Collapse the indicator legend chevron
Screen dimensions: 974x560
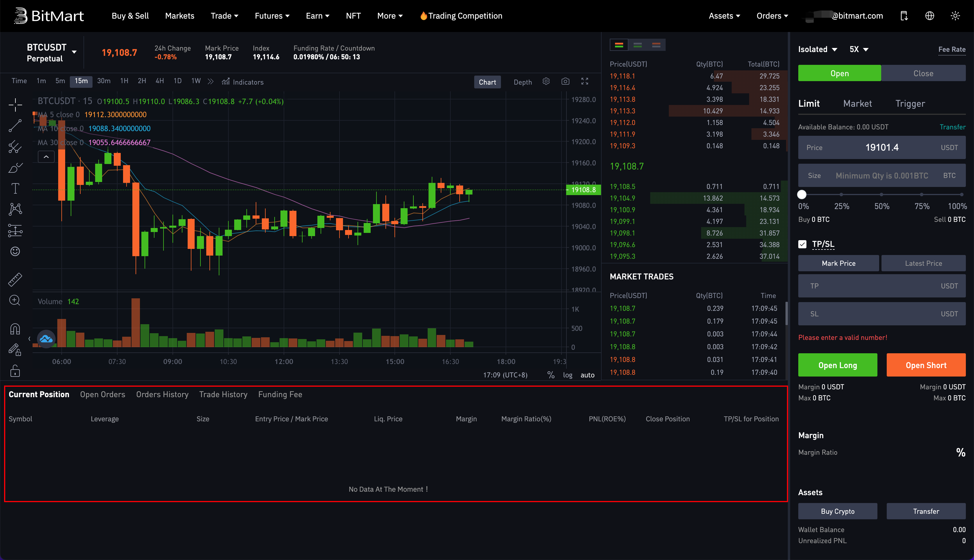click(46, 156)
